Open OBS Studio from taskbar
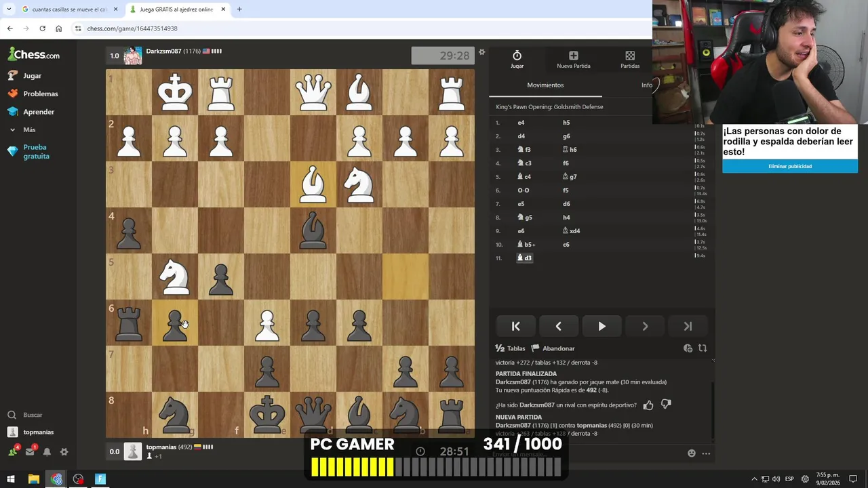Viewport: 868px width, 488px height. coord(79,479)
